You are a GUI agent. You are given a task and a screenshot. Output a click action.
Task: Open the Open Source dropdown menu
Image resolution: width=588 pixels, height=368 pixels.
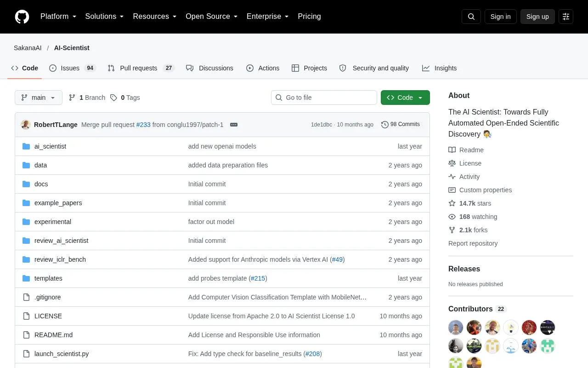click(x=212, y=17)
